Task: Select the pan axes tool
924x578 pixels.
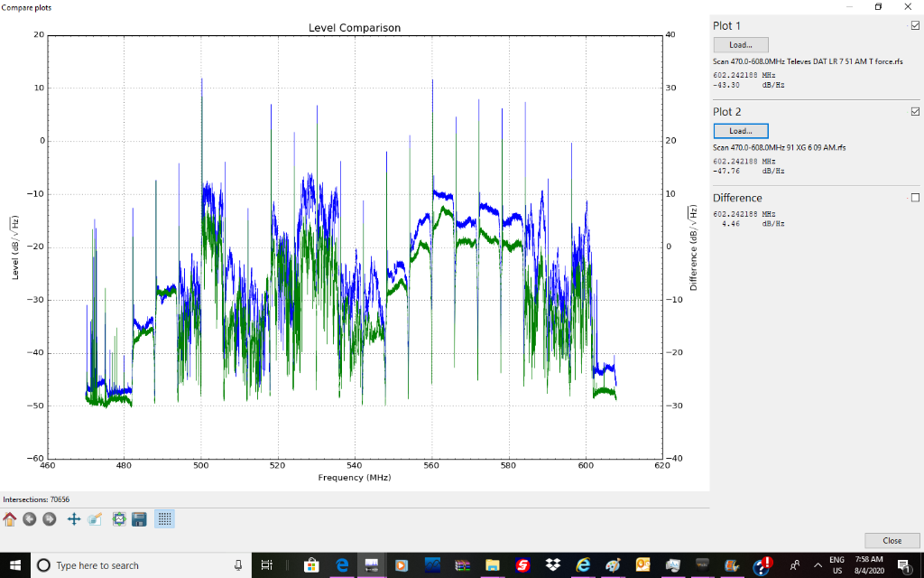Action: point(74,519)
